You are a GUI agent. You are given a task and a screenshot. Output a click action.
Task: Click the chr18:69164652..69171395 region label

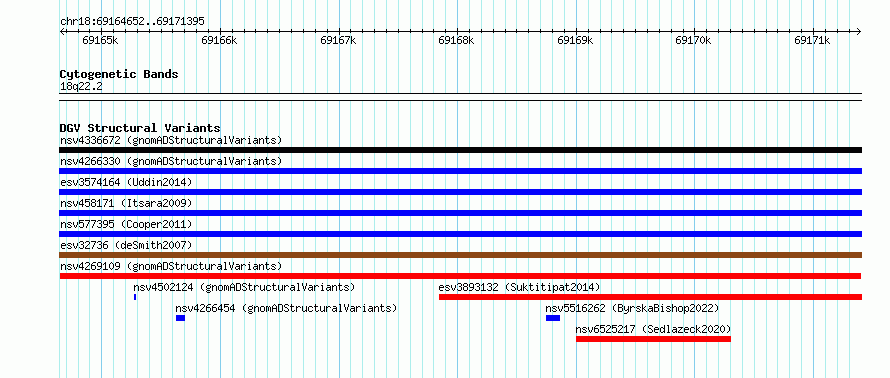[132, 22]
